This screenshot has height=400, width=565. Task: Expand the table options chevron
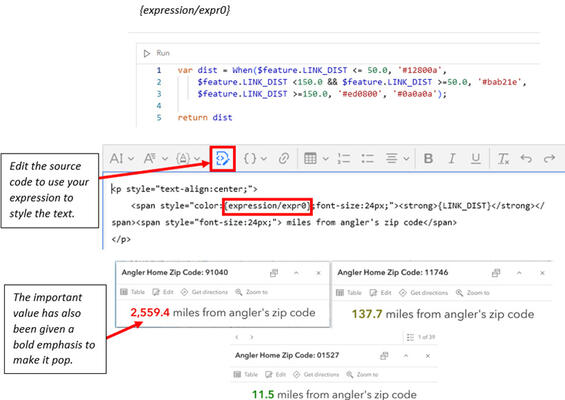click(x=325, y=159)
